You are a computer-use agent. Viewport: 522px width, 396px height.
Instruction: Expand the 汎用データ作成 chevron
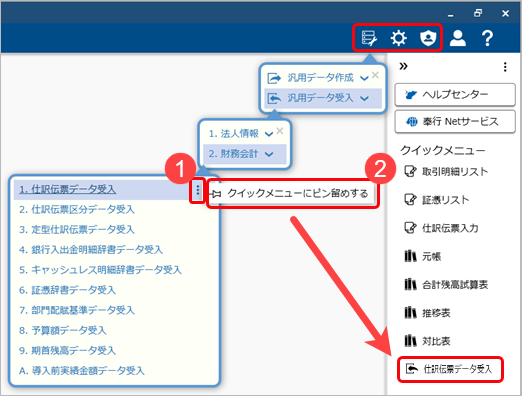[x=364, y=79]
